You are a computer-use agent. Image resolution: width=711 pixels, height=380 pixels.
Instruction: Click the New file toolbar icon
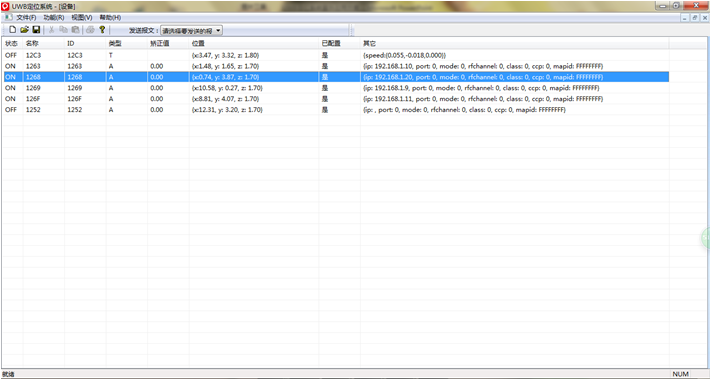[x=13, y=30]
